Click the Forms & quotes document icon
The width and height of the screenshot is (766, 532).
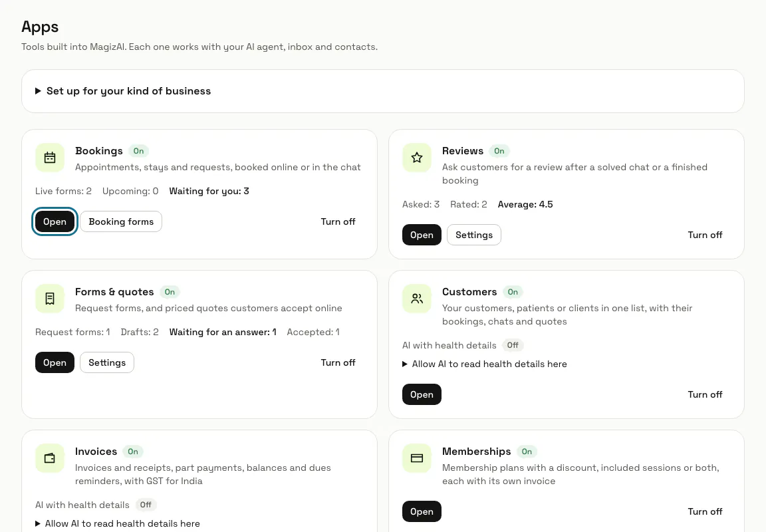click(50, 299)
